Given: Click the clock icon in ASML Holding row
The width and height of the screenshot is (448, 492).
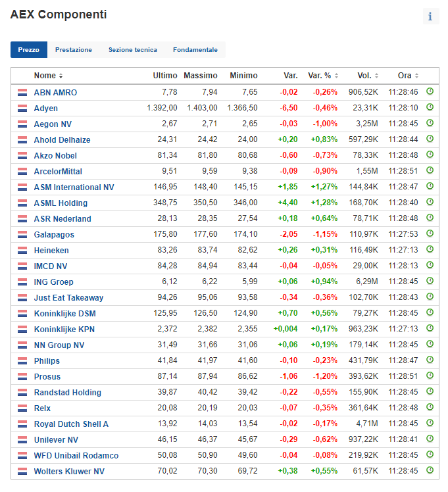Looking at the screenshot, I should [430, 202].
